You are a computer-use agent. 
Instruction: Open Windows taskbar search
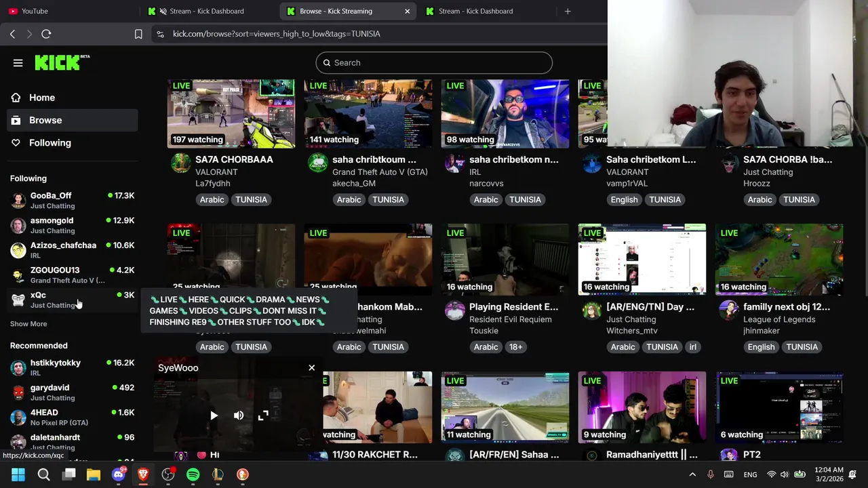[x=43, y=474]
